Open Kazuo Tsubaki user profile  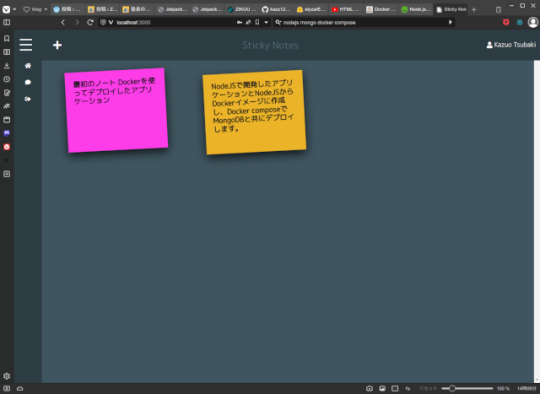(511, 45)
